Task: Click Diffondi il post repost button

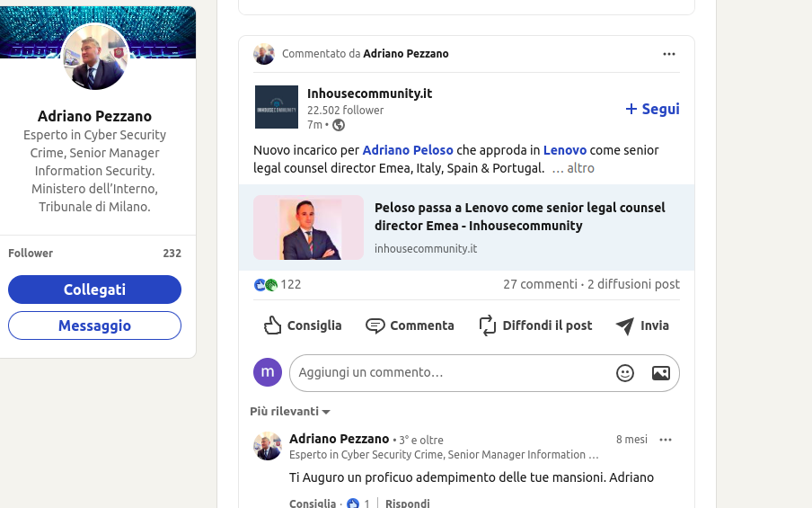Action: pos(534,325)
